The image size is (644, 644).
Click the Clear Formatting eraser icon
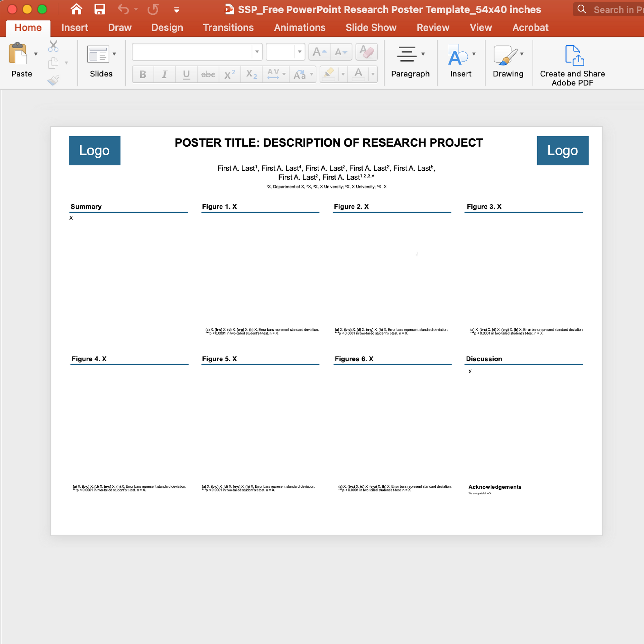coord(366,52)
